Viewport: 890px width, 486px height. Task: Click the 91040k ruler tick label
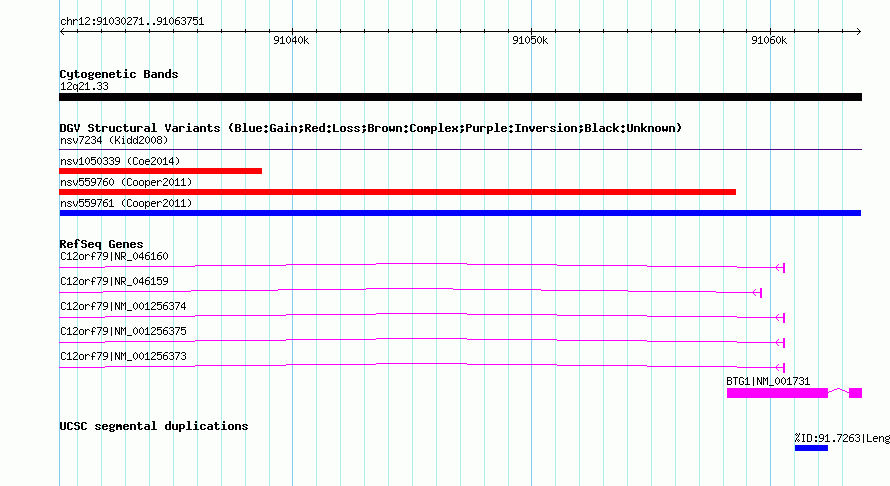point(291,40)
